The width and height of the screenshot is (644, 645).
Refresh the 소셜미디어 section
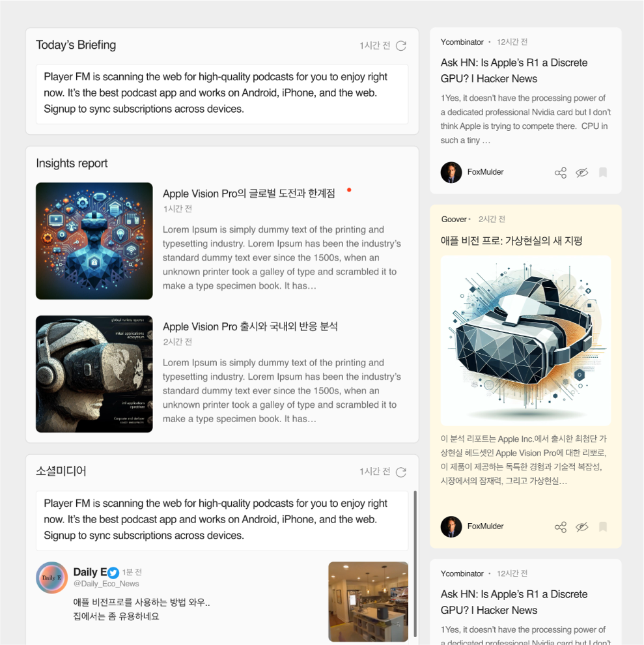401,472
